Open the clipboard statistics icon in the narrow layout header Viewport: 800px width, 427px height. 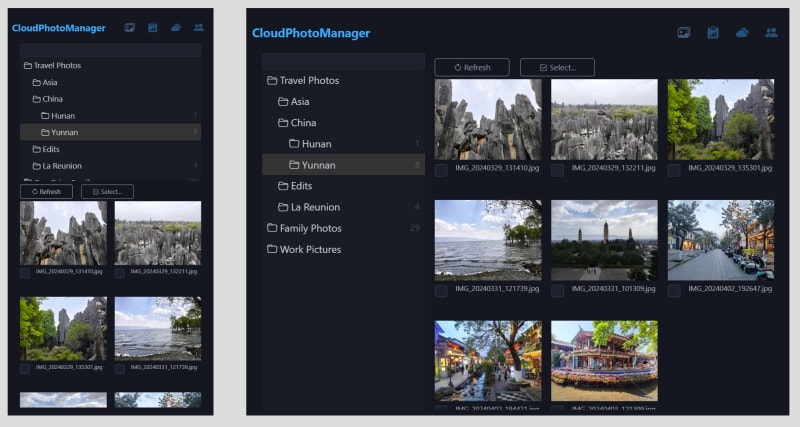[153, 28]
